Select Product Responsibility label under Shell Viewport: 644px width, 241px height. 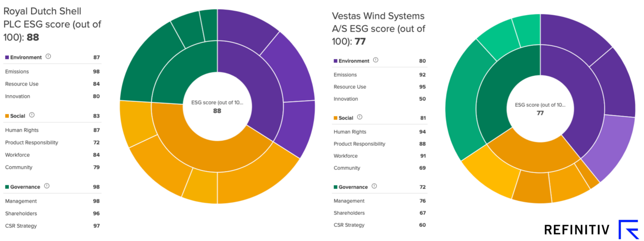pos(32,143)
